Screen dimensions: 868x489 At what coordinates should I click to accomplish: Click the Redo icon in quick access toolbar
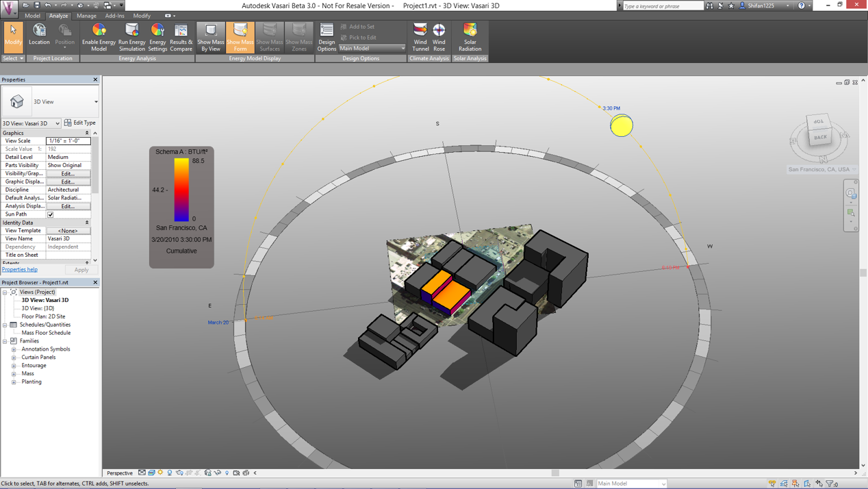click(64, 5)
